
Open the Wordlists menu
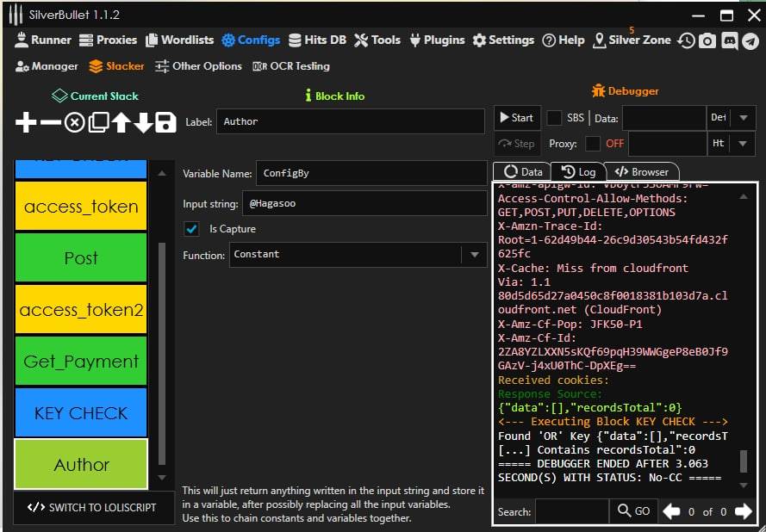(180, 40)
